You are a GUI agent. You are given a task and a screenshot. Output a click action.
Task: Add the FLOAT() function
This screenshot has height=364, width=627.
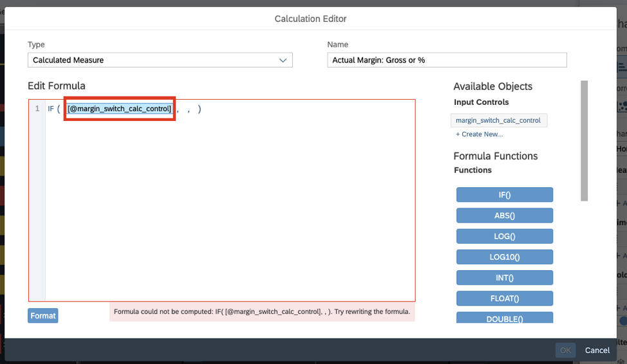point(504,298)
